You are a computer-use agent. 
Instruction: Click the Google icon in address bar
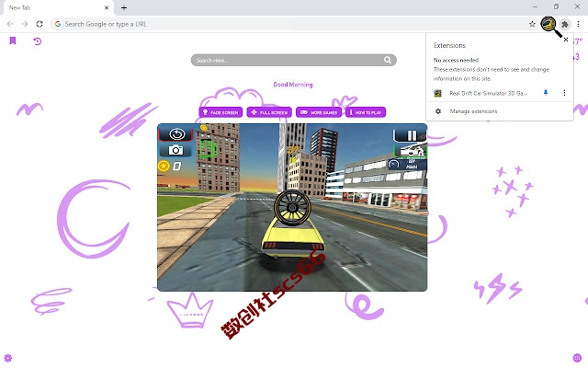[x=58, y=24]
